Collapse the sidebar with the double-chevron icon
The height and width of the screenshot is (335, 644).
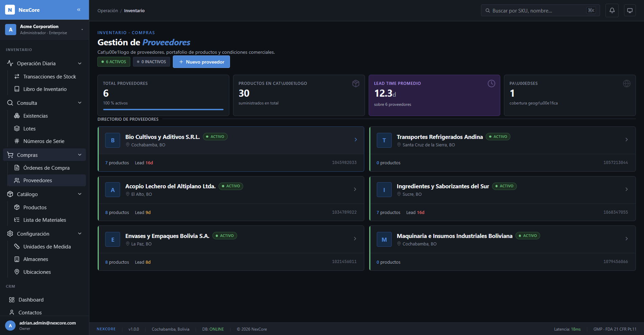point(79,10)
